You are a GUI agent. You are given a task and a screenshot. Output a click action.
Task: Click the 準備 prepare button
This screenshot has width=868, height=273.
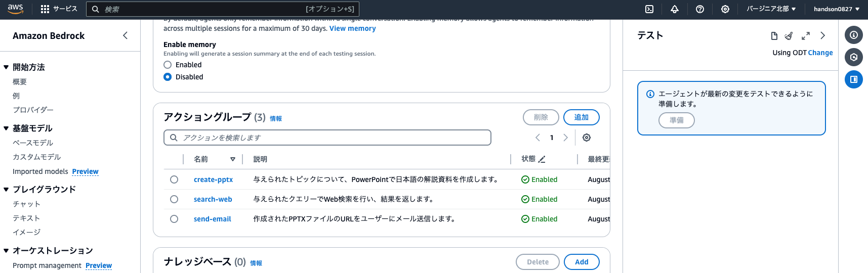[677, 120]
